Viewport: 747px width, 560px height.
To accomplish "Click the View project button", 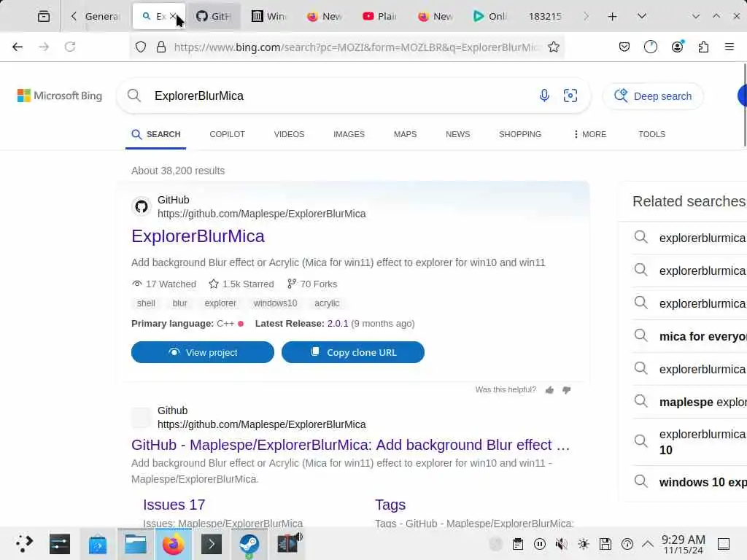I will click(203, 352).
